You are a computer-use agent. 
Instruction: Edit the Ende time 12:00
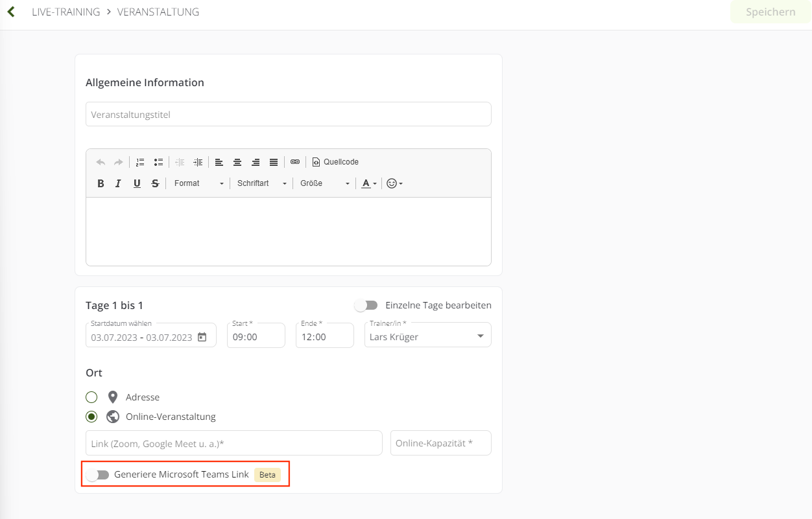pyautogui.click(x=324, y=335)
